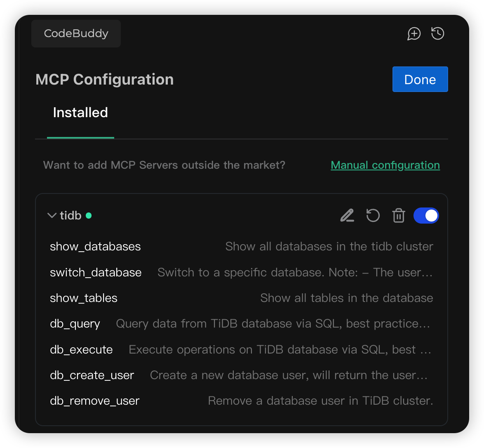Image resolution: width=484 pixels, height=448 pixels.
Task: Disable the tidb server toggle
Action: 426,215
